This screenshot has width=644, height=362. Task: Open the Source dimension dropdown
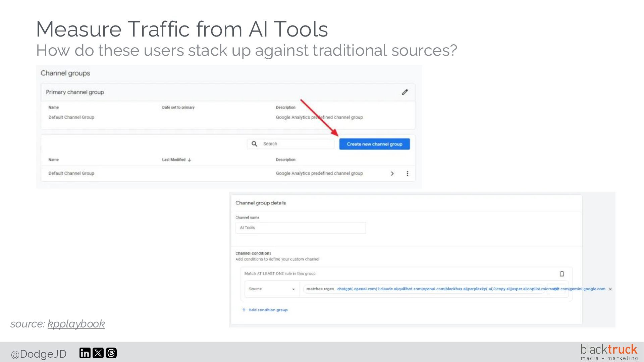pyautogui.click(x=272, y=289)
